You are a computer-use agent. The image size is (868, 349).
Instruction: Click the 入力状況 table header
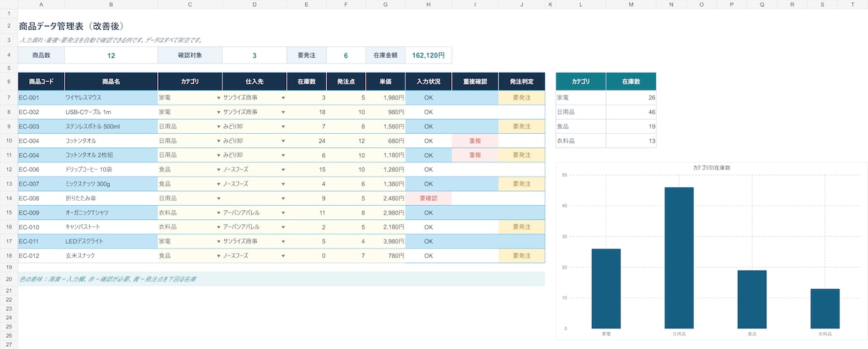click(428, 81)
